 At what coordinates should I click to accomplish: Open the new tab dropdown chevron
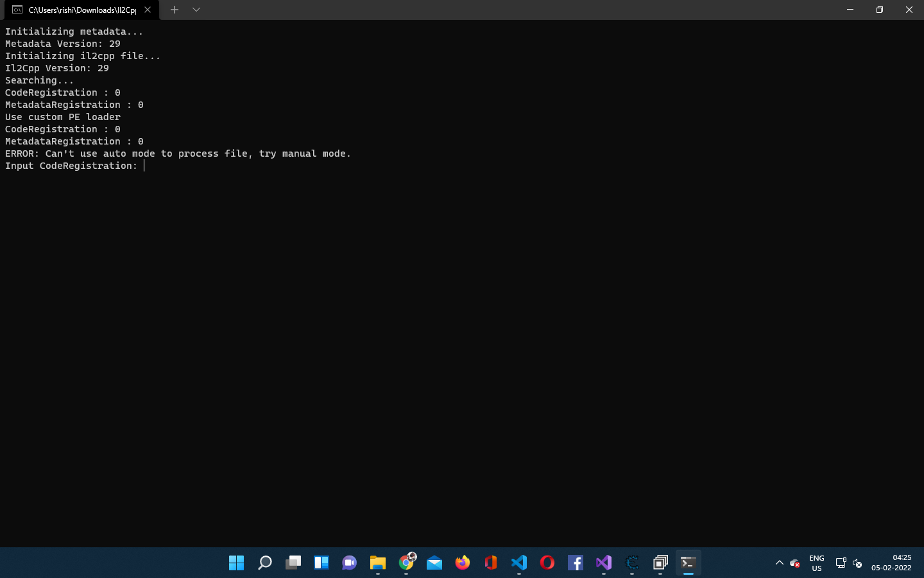click(x=196, y=10)
